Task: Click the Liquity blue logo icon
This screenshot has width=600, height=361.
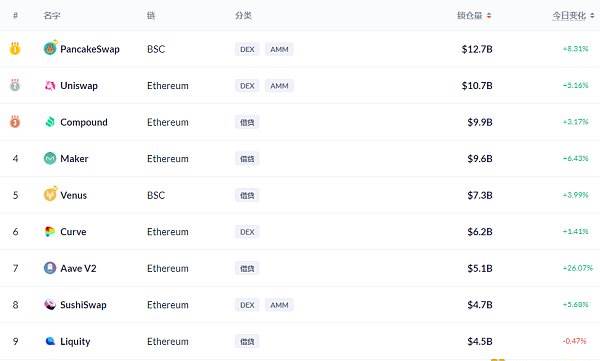Action: coord(50,341)
